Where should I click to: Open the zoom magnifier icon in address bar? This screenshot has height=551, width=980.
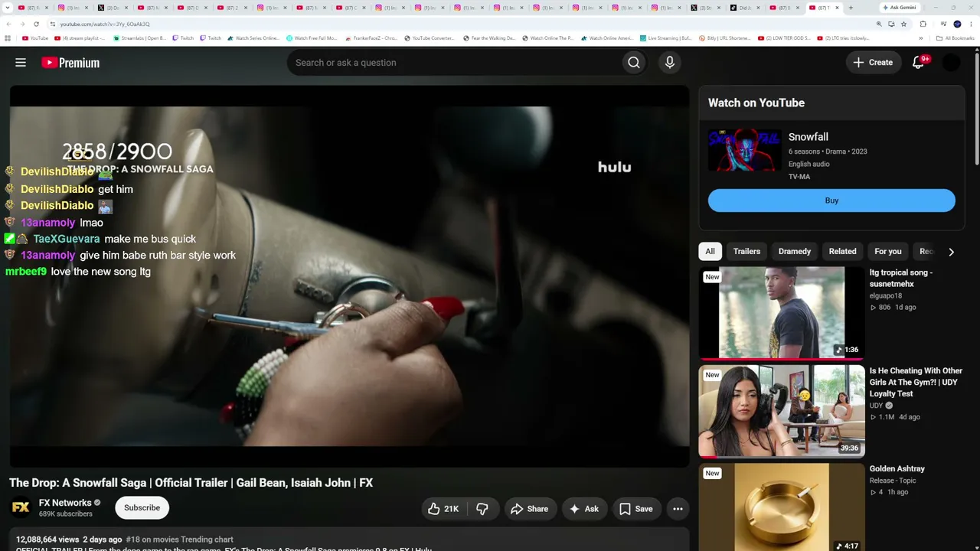click(x=879, y=24)
